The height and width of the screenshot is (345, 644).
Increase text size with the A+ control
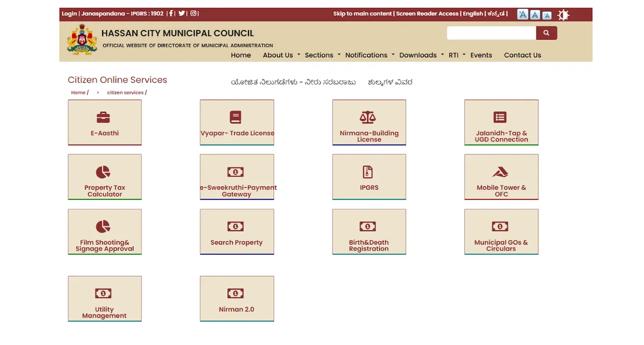click(x=522, y=15)
